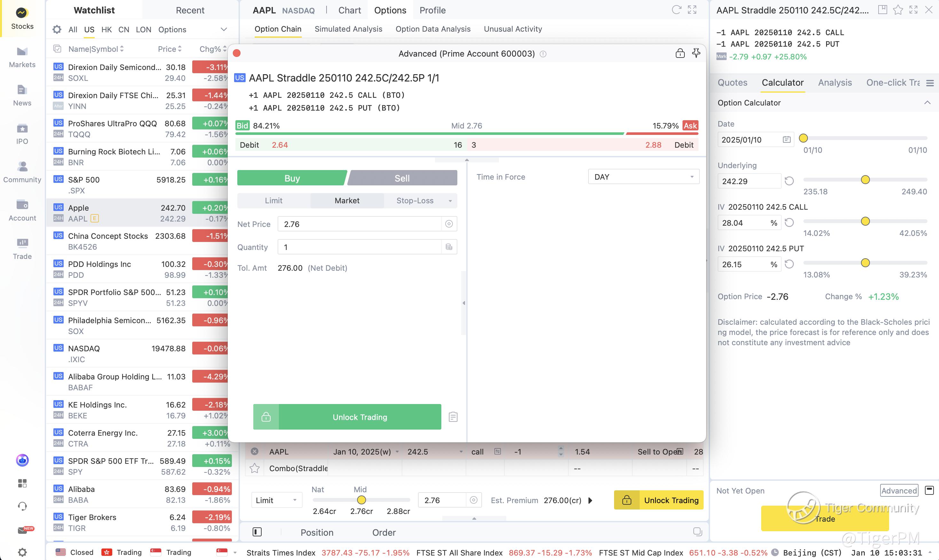Open the Simulated Analysis tab
The image size is (939, 560).
pos(349,29)
